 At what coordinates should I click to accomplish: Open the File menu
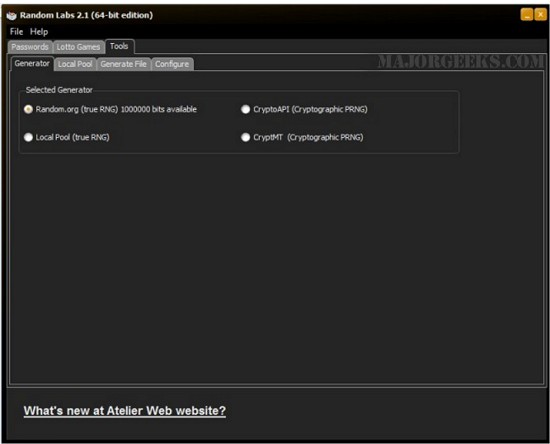(16, 32)
